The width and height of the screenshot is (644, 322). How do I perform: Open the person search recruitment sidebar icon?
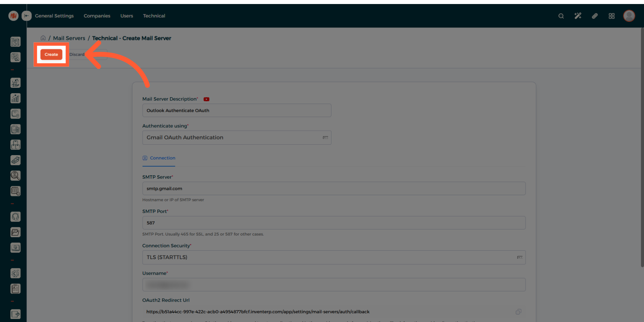[x=15, y=176]
